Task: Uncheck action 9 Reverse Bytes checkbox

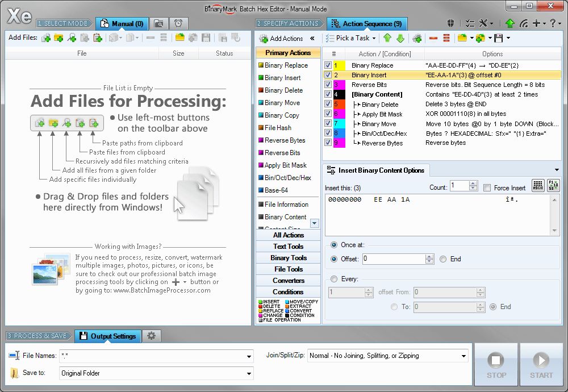Action: (x=328, y=143)
